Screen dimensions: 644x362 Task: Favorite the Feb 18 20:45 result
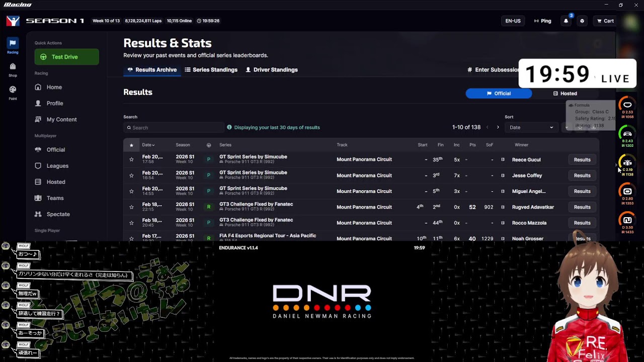click(131, 223)
